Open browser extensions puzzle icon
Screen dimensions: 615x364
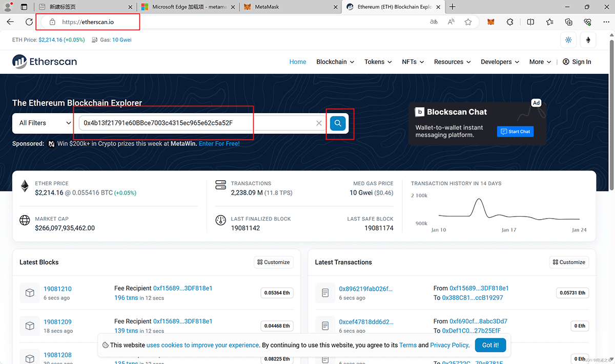point(510,22)
